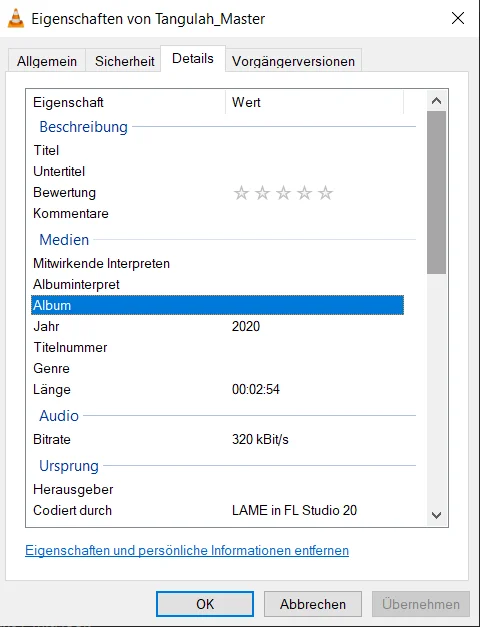Select the Genre property row
Screen dimensions: 480x627
218,368
